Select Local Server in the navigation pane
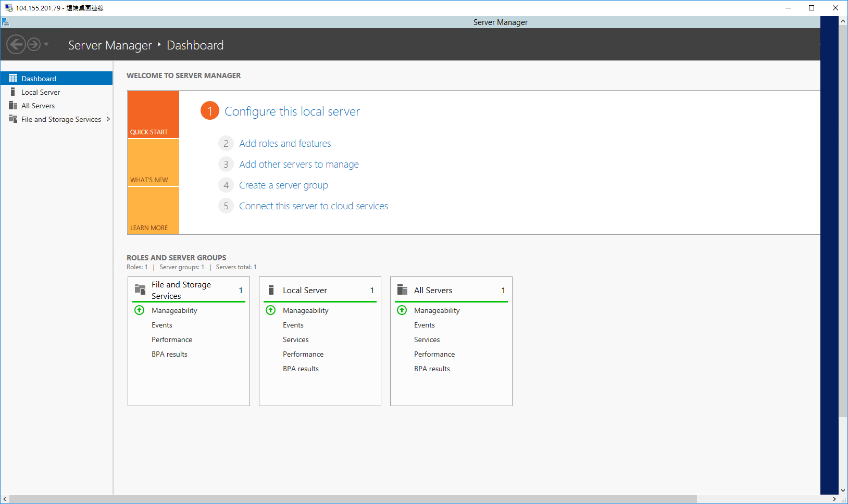The image size is (848, 504). click(x=56, y=92)
